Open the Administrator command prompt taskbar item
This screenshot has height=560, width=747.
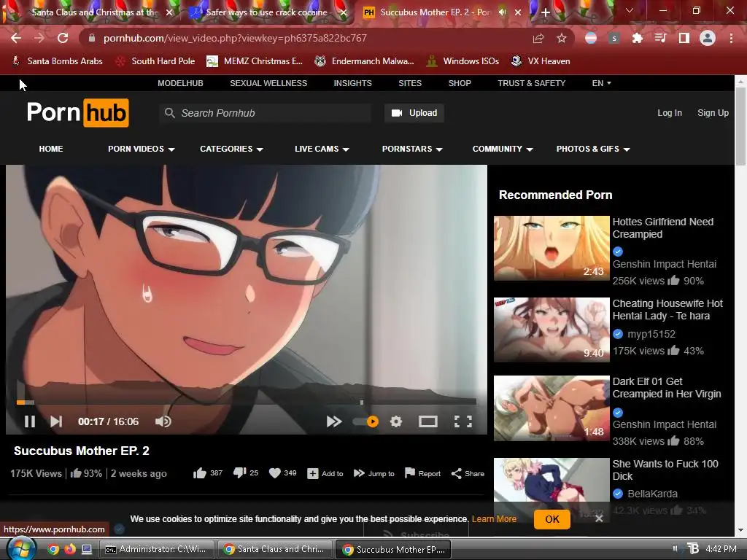(x=158, y=549)
